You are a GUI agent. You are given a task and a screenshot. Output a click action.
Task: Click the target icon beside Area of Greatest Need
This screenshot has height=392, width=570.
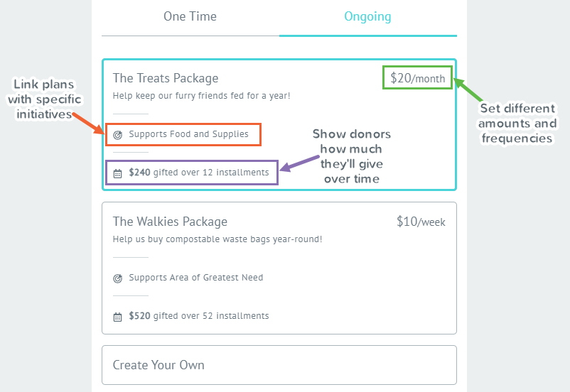coord(117,278)
